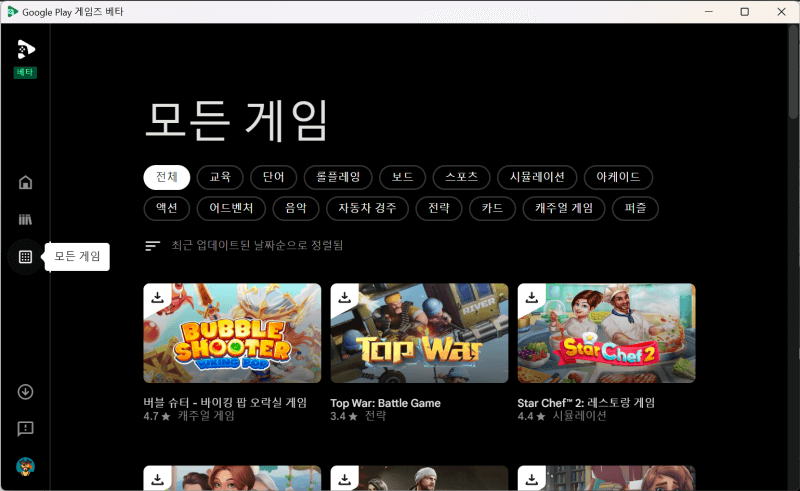
Task: Select the 액션 filter chip
Action: [167, 208]
